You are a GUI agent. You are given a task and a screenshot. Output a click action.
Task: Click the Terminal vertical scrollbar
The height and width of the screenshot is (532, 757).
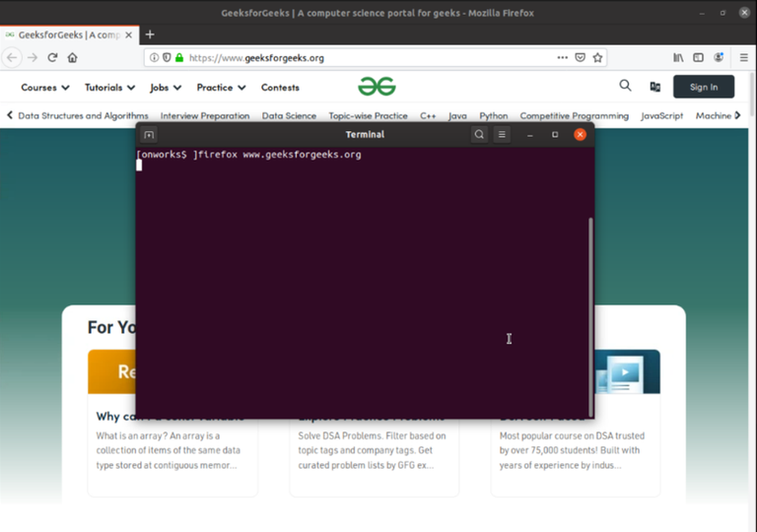pos(590,317)
